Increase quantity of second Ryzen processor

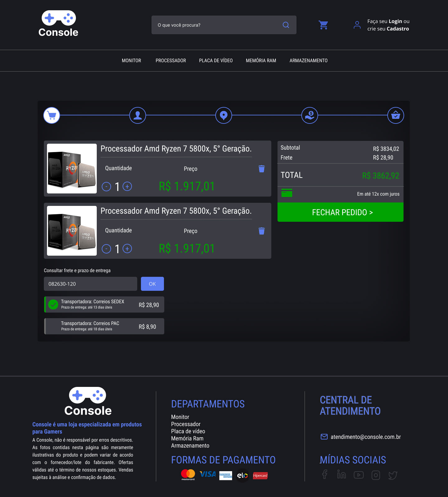click(x=127, y=248)
